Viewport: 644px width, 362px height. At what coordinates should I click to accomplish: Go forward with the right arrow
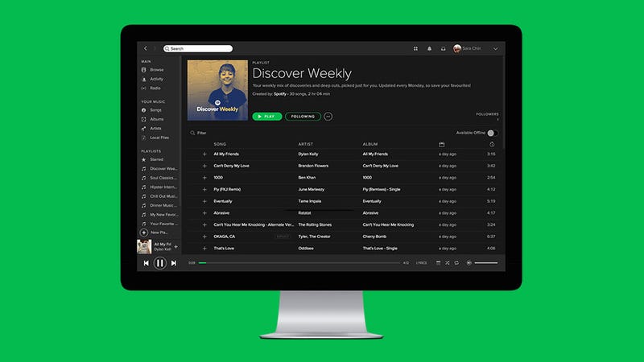[155, 48]
